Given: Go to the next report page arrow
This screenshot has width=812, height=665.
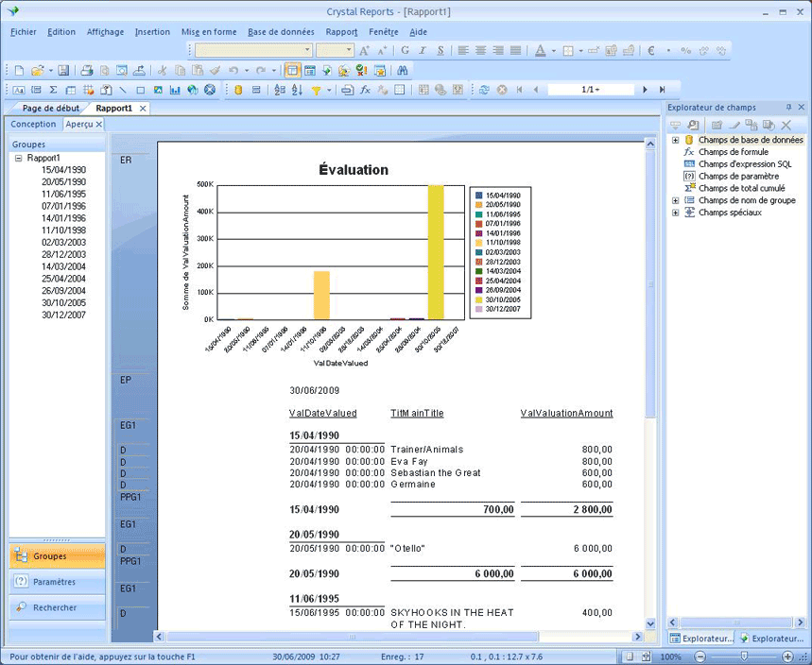Looking at the screenshot, I should 646,90.
